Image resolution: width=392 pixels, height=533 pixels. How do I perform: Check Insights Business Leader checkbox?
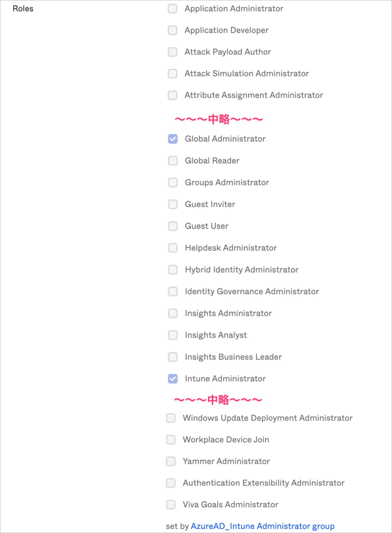tap(173, 357)
